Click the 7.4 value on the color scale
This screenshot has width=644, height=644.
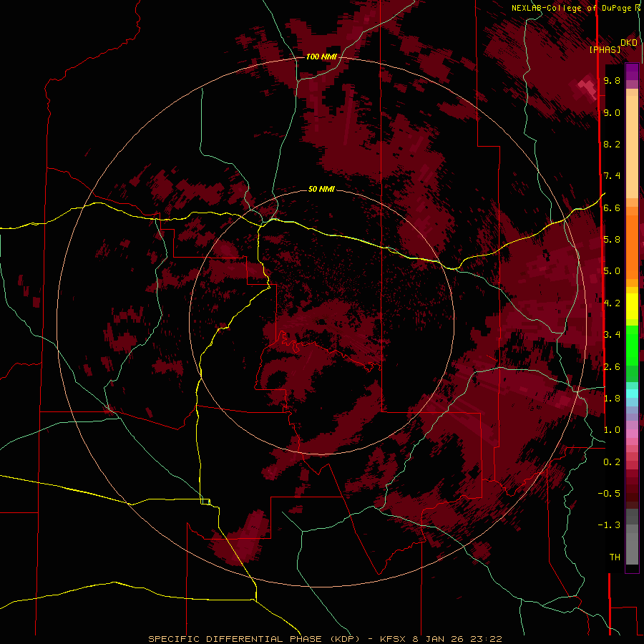[x=612, y=176]
